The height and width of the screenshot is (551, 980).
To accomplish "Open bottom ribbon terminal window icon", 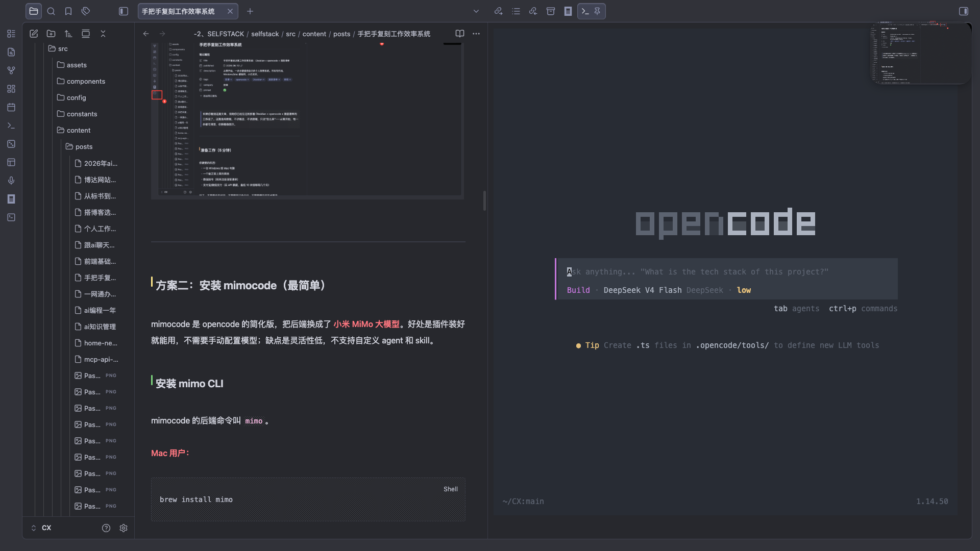I will point(11,217).
